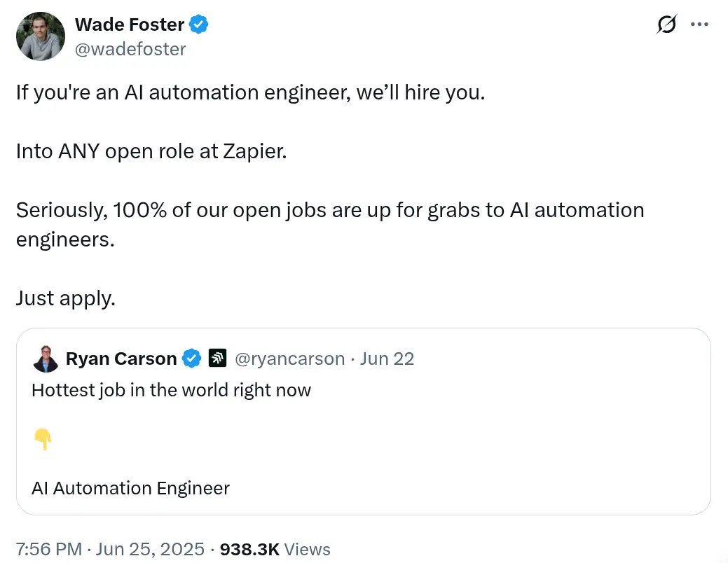Click Wade Foster's display name
The height and width of the screenshot is (563, 728).
[129, 24]
